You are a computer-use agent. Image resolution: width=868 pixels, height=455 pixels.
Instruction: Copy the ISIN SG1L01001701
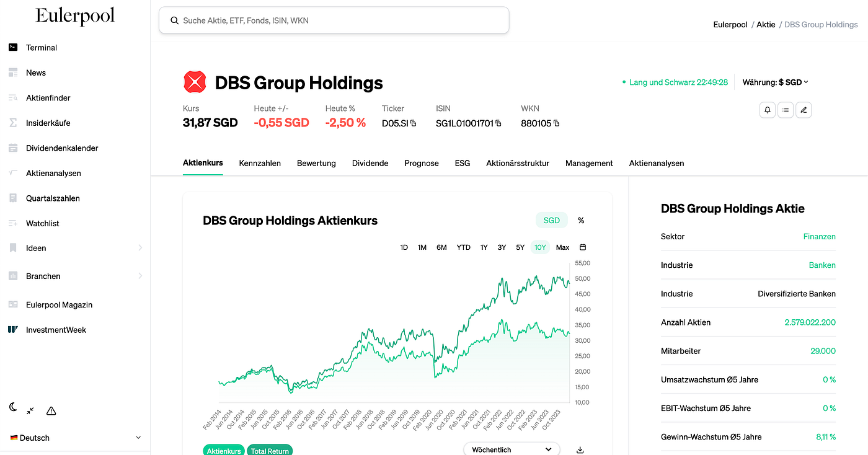coord(498,123)
